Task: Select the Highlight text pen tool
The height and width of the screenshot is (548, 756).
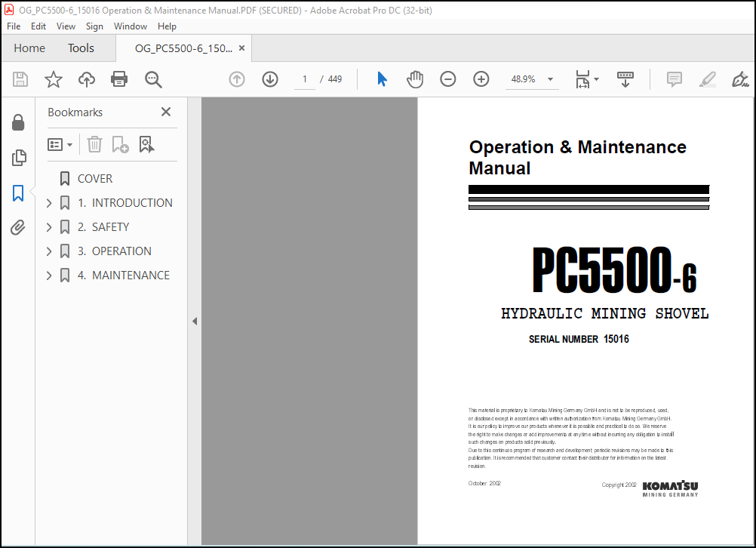Action: click(x=707, y=79)
